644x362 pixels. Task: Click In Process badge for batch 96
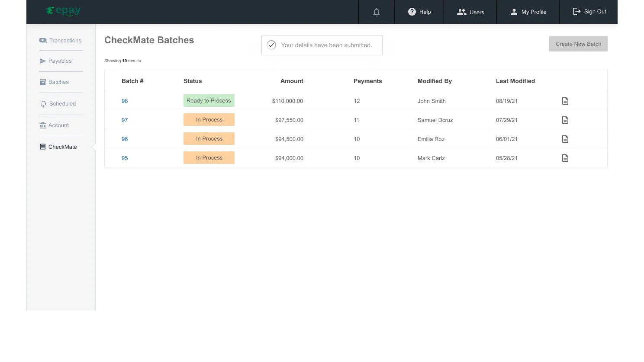[209, 139]
